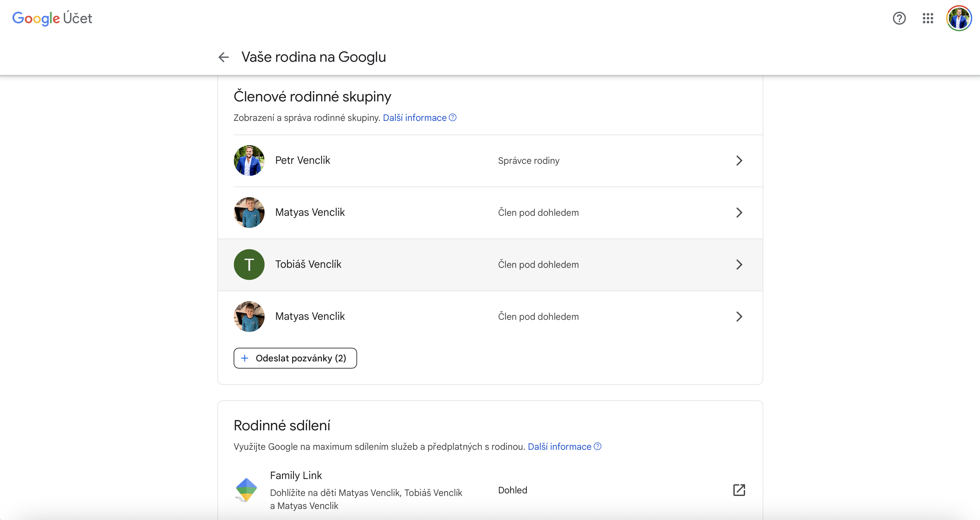Select the first Matyas Venclik name
The height and width of the screenshot is (520, 980).
click(310, 212)
